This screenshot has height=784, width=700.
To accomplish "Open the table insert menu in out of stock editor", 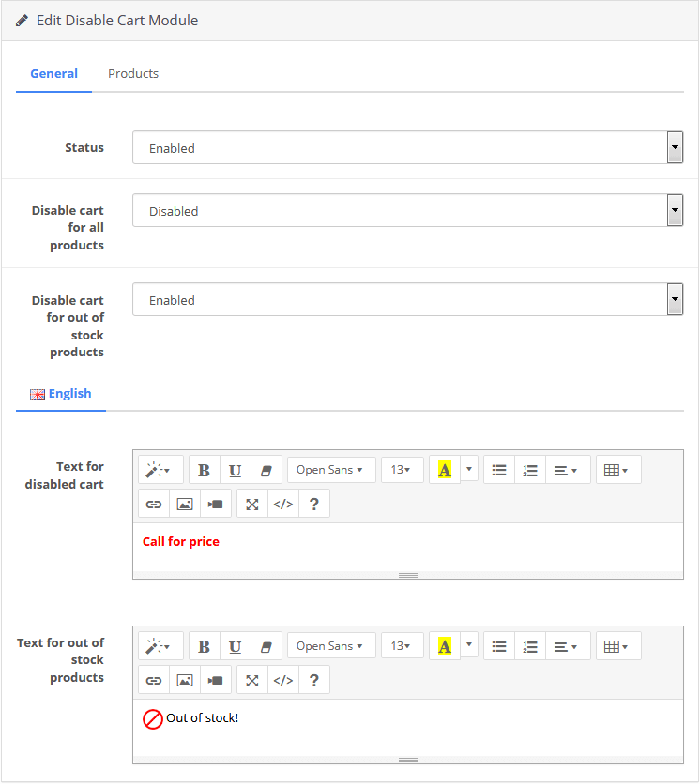I will pos(618,646).
